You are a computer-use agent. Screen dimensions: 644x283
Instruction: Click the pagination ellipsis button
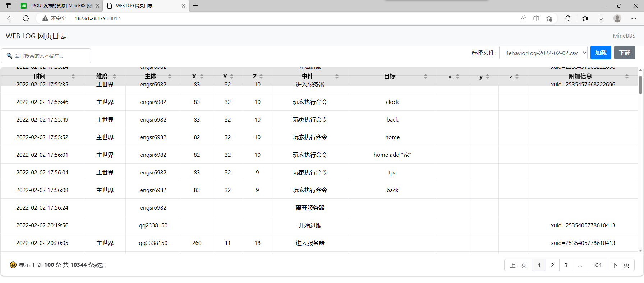pyautogui.click(x=580, y=265)
